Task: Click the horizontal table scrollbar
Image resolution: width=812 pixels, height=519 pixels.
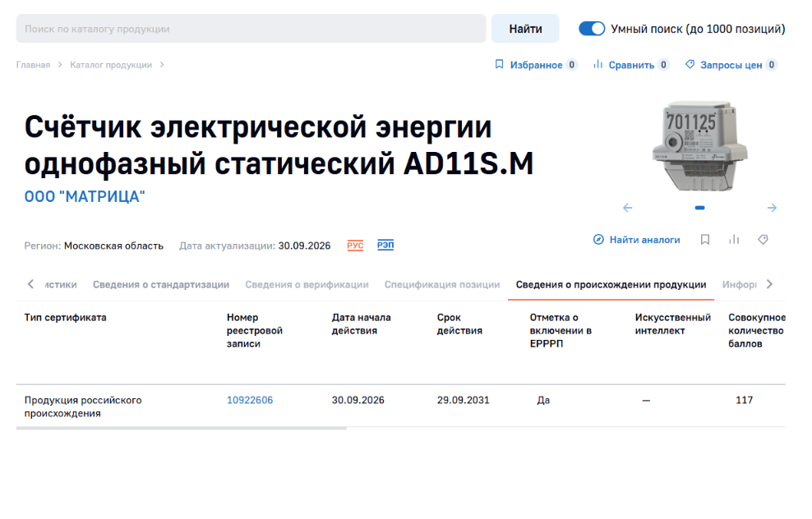Action: (182, 428)
